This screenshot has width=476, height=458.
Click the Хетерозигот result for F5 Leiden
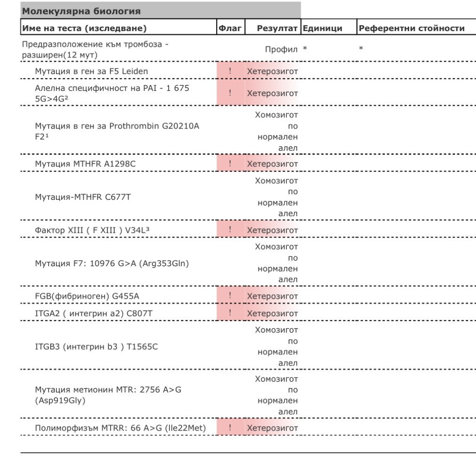click(273, 71)
